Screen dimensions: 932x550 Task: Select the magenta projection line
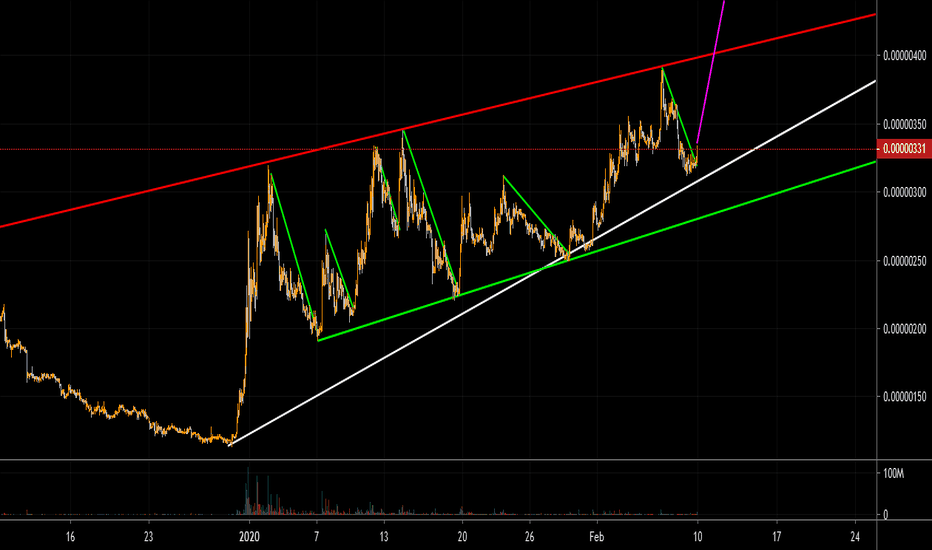(711, 71)
